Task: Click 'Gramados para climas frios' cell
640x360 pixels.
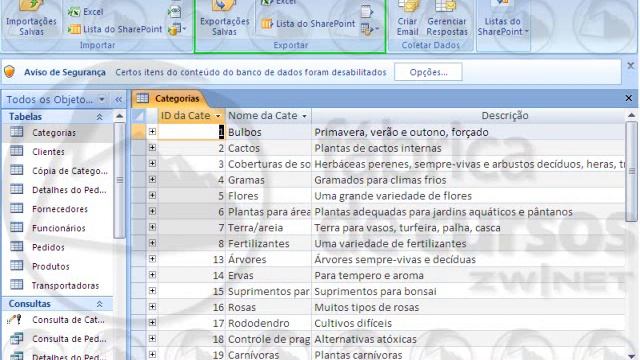Action: click(469, 180)
